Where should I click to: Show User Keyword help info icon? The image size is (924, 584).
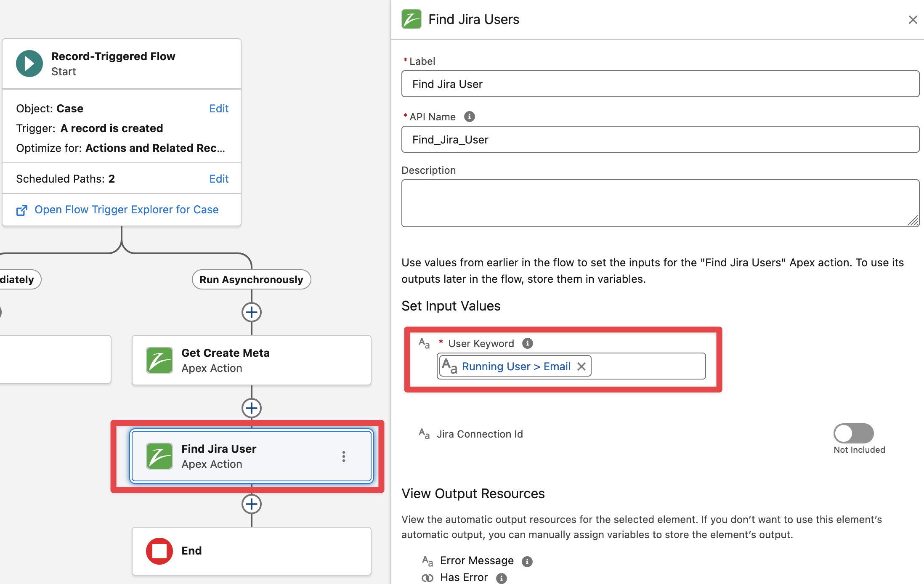528,343
